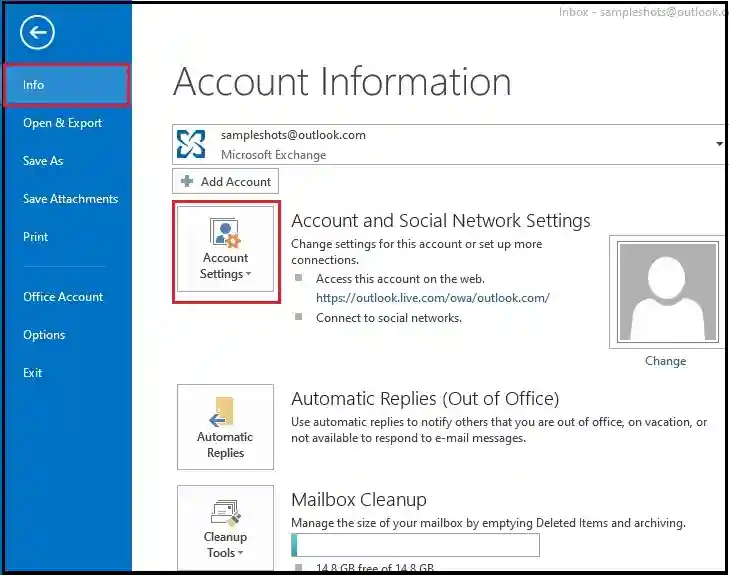Click the Automatic Replies label

(x=225, y=444)
